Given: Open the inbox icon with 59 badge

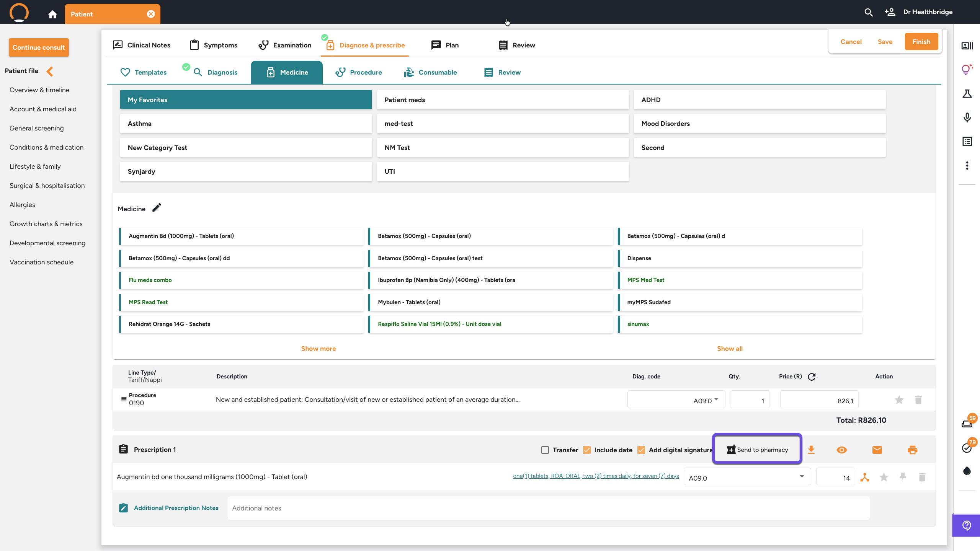Looking at the screenshot, I should [967, 423].
